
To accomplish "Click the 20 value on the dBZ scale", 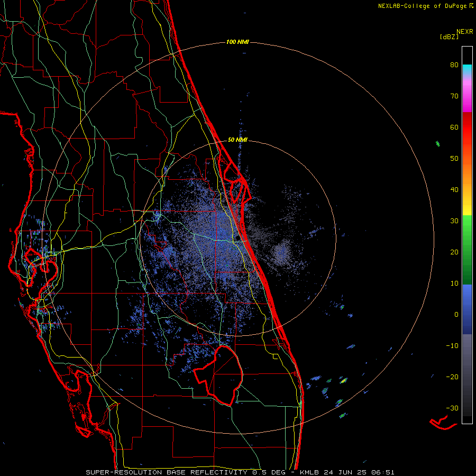I will coord(454,252).
